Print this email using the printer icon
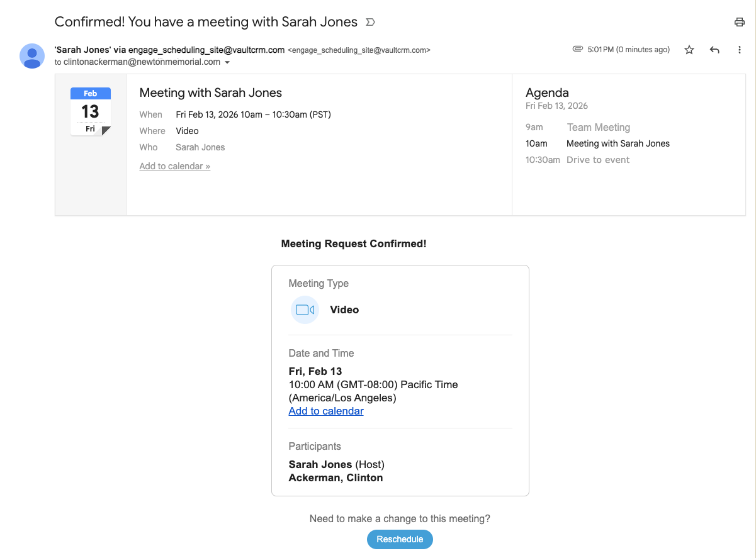The height and width of the screenshot is (558, 756). (x=739, y=23)
